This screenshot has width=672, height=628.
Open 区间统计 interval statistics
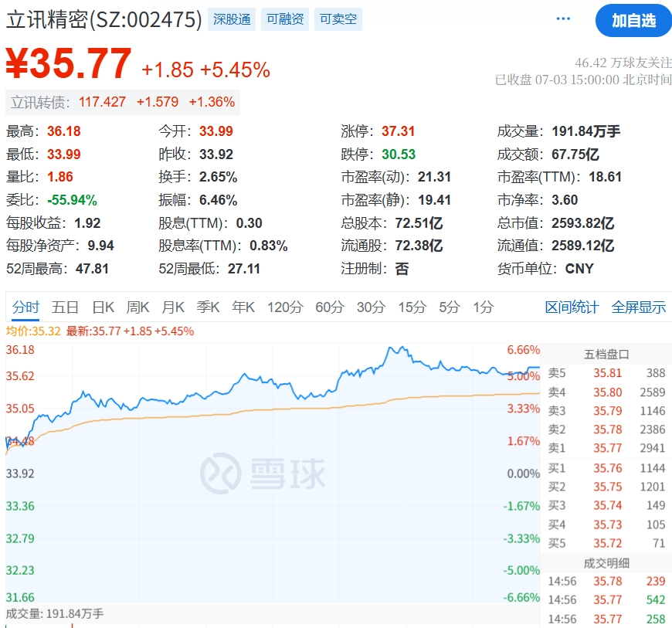pyautogui.click(x=572, y=307)
